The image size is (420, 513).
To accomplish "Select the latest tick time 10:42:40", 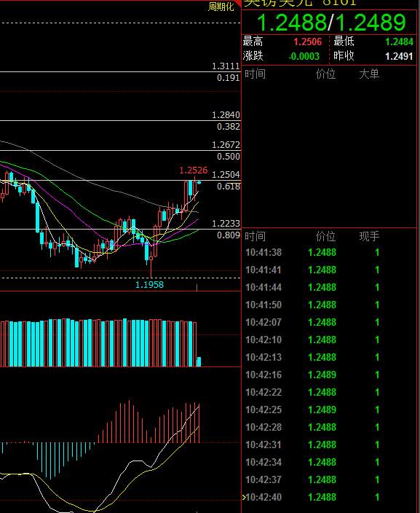I will (x=264, y=497).
